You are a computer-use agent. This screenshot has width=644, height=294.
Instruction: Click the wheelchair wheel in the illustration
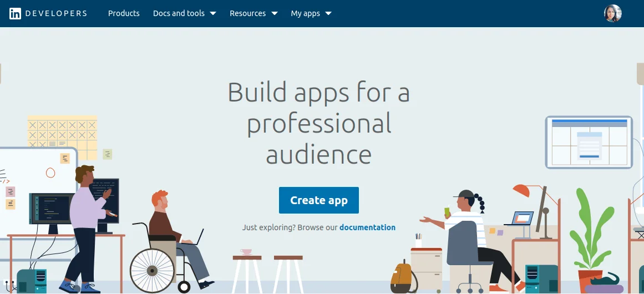click(153, 270)
